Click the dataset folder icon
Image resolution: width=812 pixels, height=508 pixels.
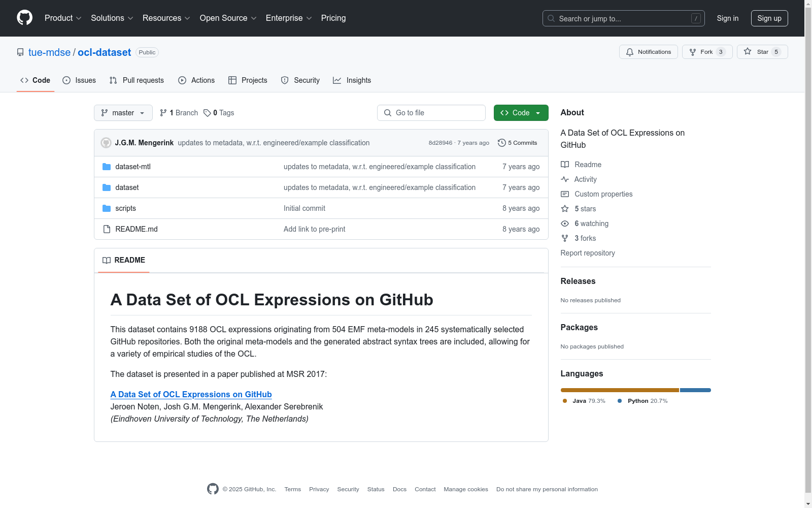107,187
